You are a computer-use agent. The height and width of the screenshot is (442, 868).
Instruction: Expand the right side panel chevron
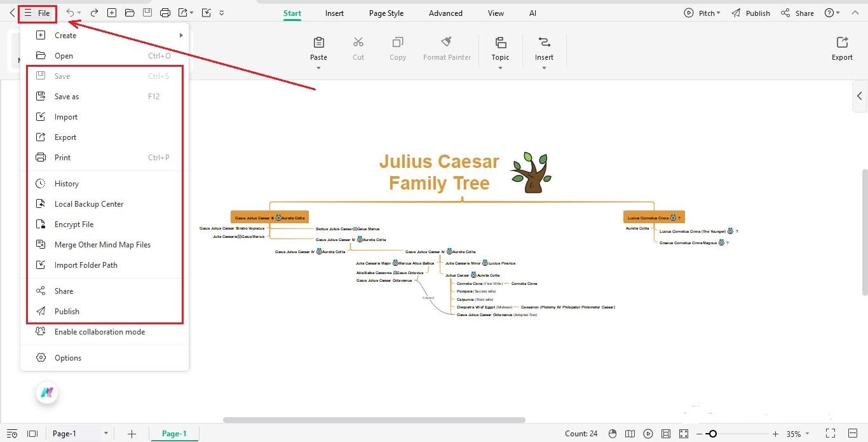pos(860,96)
